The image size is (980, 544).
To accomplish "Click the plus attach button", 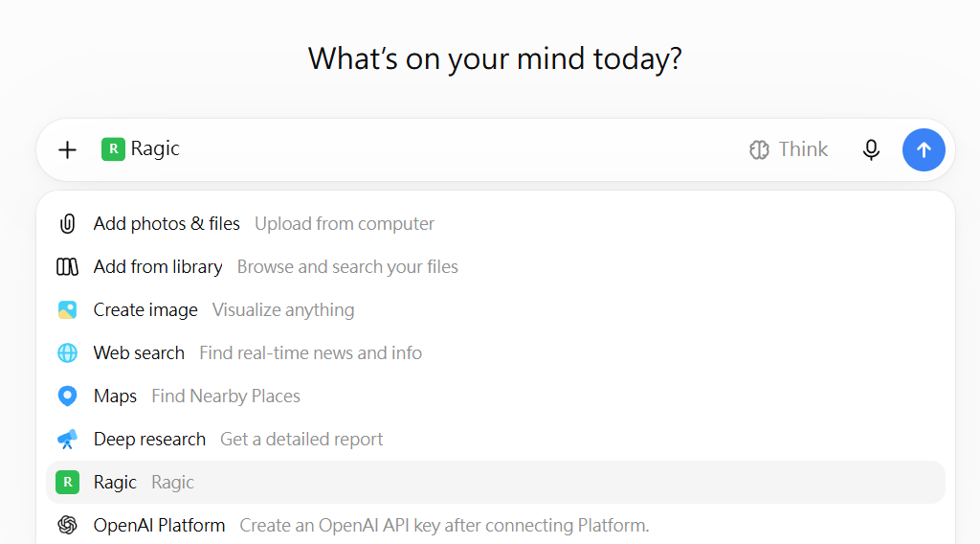I will pos(67,150).
